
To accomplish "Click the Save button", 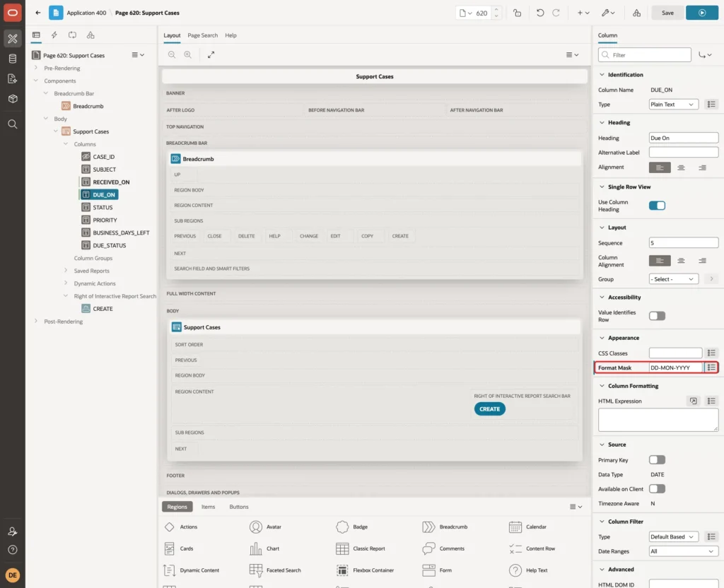I will coord(667,13).
